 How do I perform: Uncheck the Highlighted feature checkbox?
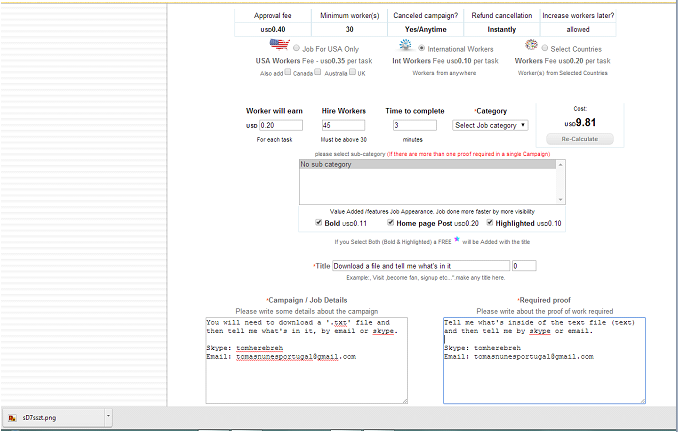[x=490, y=222]
